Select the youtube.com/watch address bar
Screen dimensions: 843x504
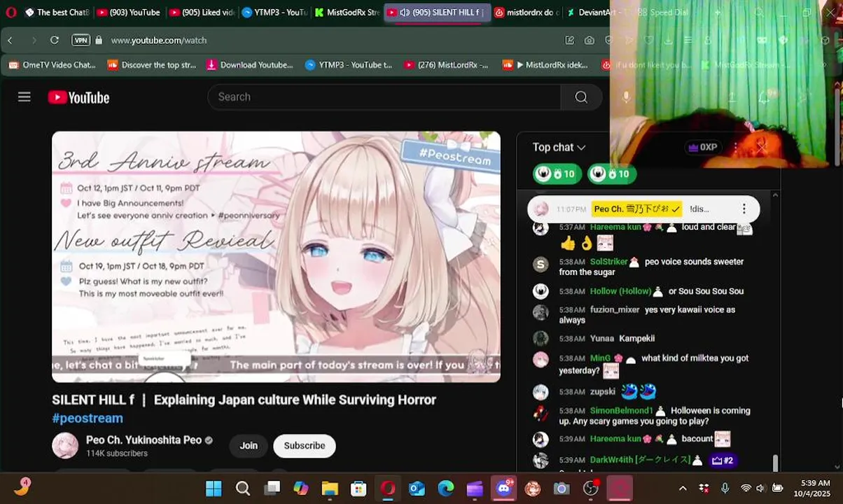coord(159,40)
